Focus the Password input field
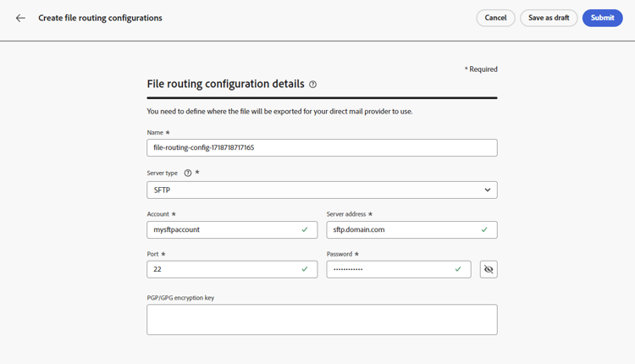Screen dimensions: 635x364 coord(388,269)
